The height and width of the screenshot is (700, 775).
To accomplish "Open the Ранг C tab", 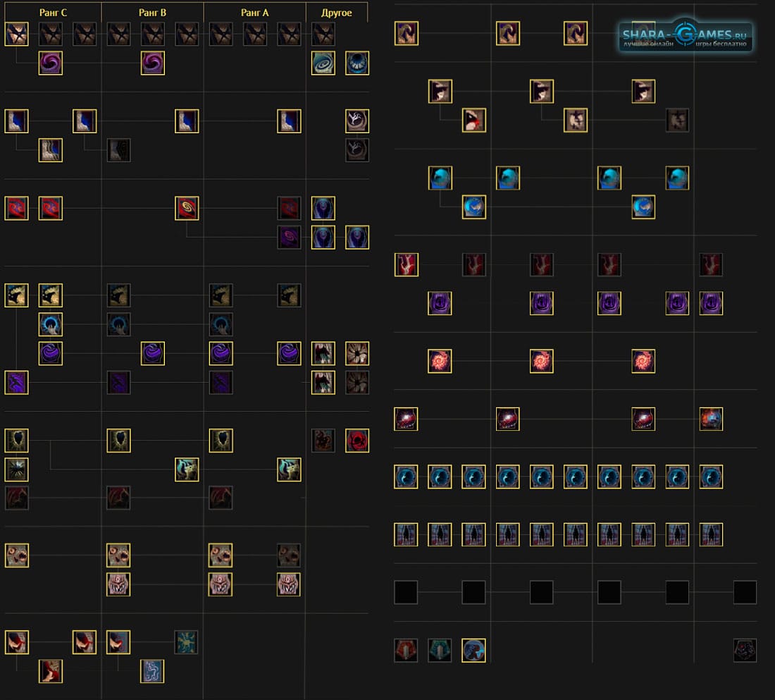I will point(53,13).
